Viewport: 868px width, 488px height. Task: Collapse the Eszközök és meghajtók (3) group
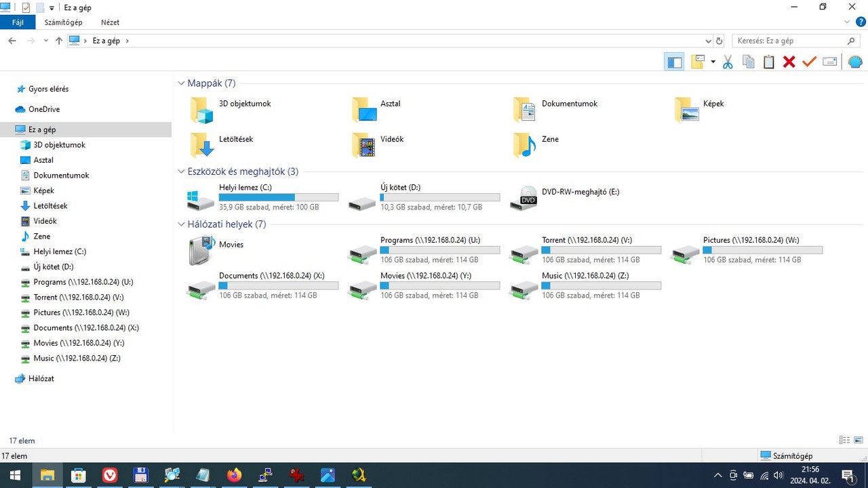(181, 171)
